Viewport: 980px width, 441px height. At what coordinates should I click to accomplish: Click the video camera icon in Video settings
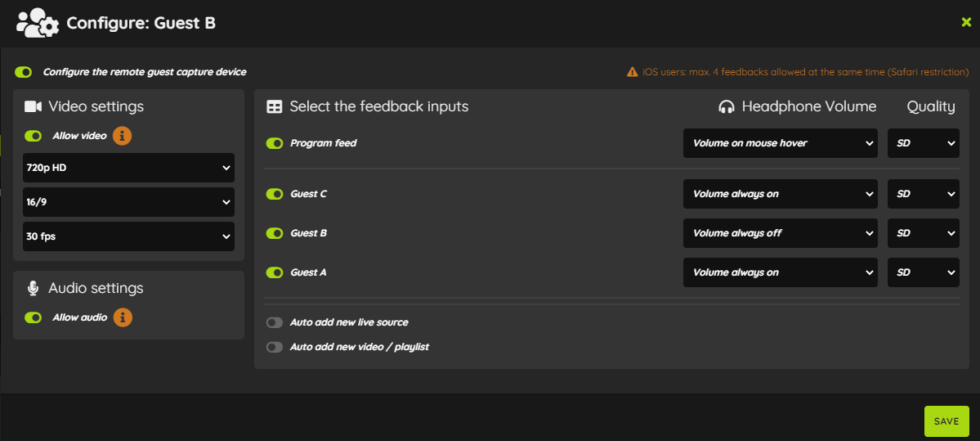[34, 106]
